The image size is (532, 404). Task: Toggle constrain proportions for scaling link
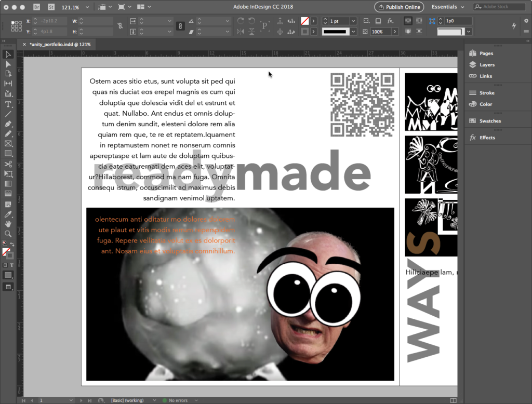(x=180, y=25)
